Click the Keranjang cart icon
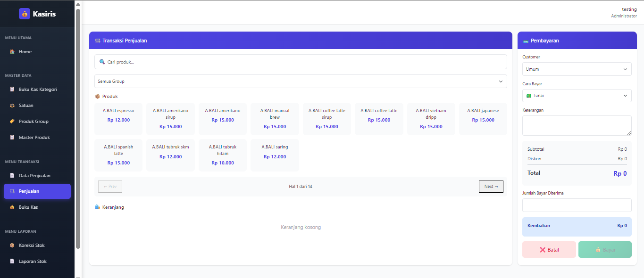The width and height of the screenshot is (644, 278). 98,207
